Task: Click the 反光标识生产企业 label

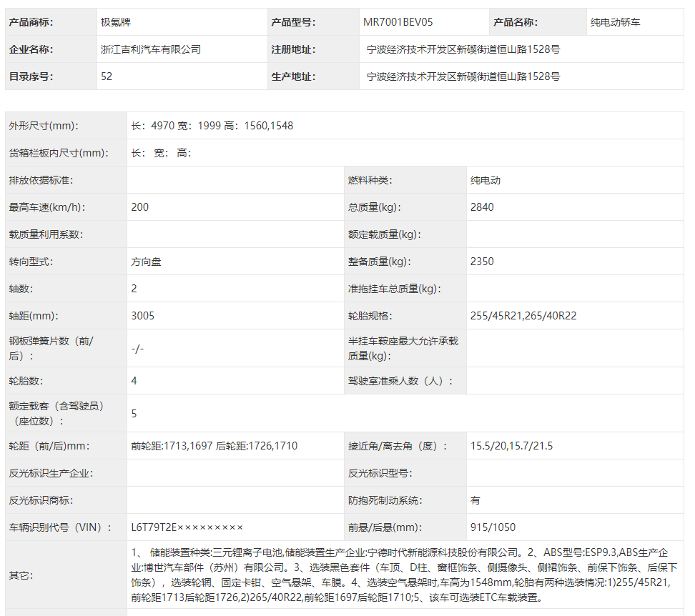Action: 51,473
